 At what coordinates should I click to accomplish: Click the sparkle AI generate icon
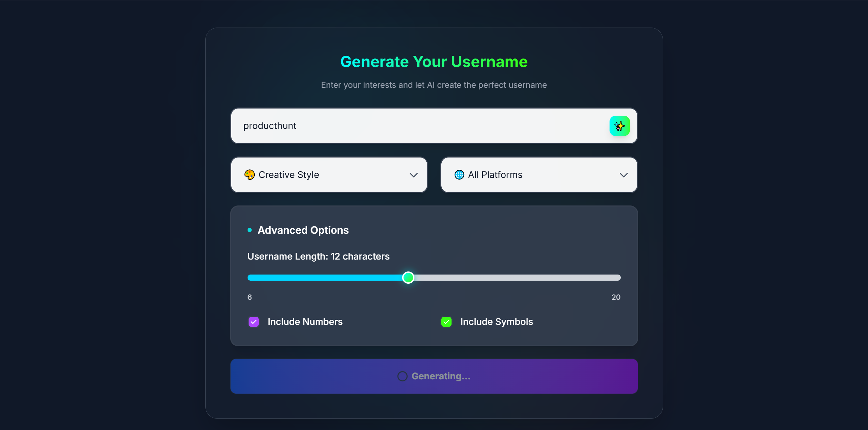coord(619,126)
